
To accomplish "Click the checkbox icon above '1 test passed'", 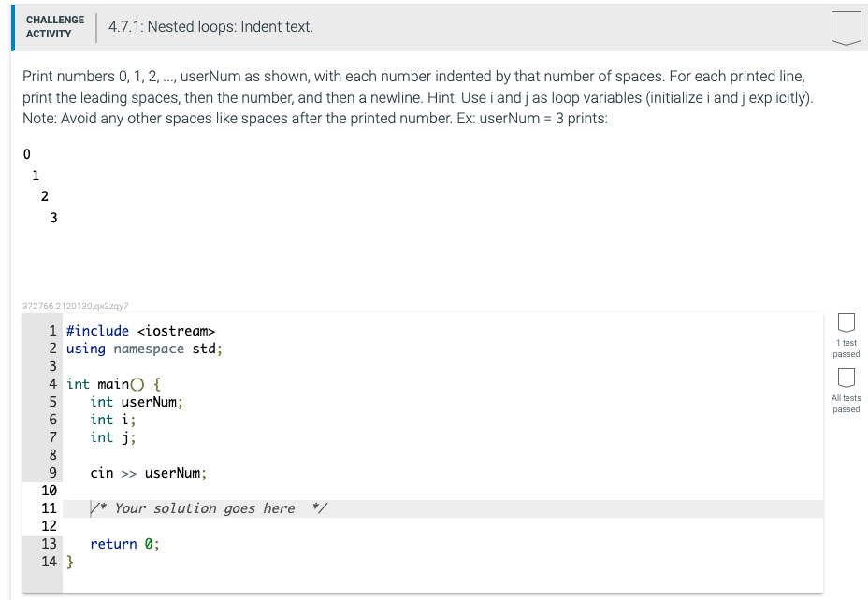I will pos(846,323).
